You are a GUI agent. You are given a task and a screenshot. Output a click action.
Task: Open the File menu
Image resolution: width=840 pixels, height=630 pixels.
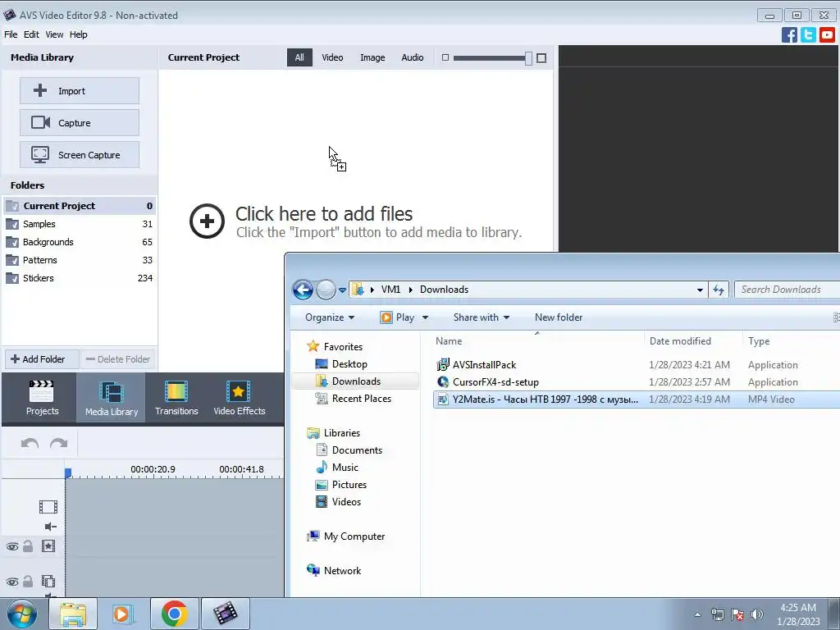point(11,34)
